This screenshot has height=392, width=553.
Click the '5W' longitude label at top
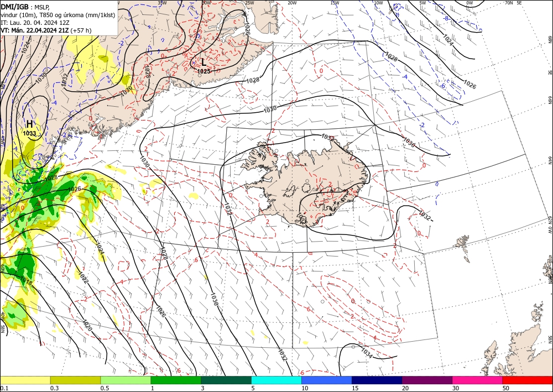[422, 3]
